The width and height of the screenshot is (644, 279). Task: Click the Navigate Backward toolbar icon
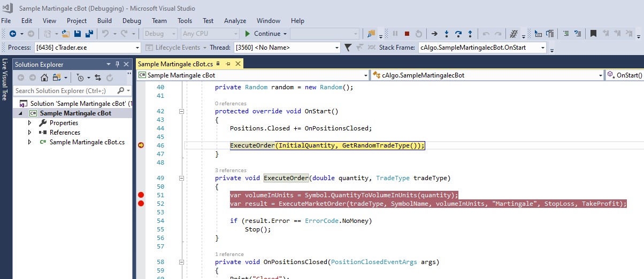click(12, 34)
